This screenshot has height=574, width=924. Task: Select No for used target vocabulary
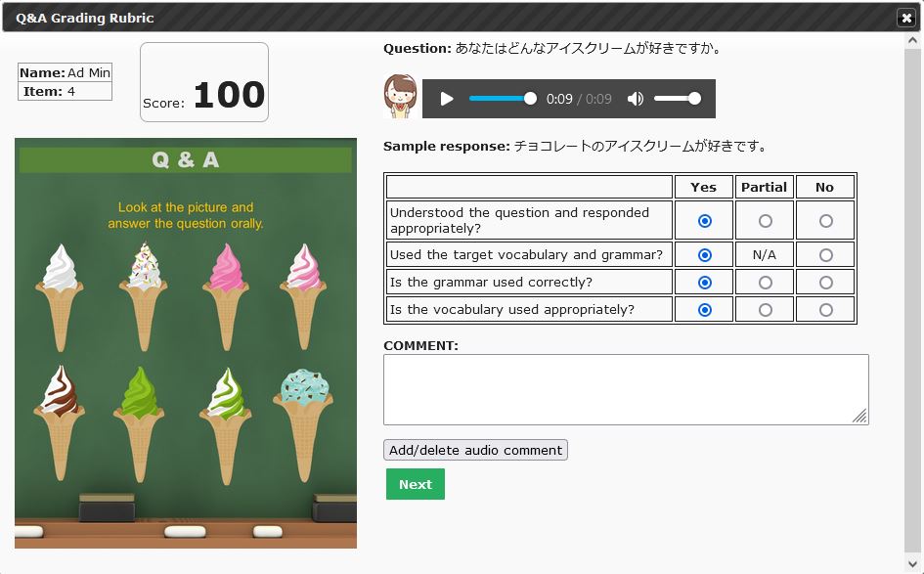click(x=826, y=255)
